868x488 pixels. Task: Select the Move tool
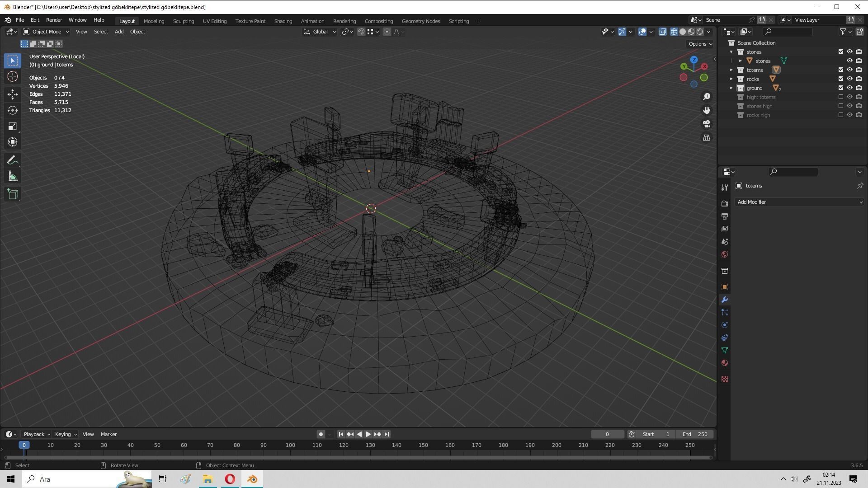click(x=13, y=94)
